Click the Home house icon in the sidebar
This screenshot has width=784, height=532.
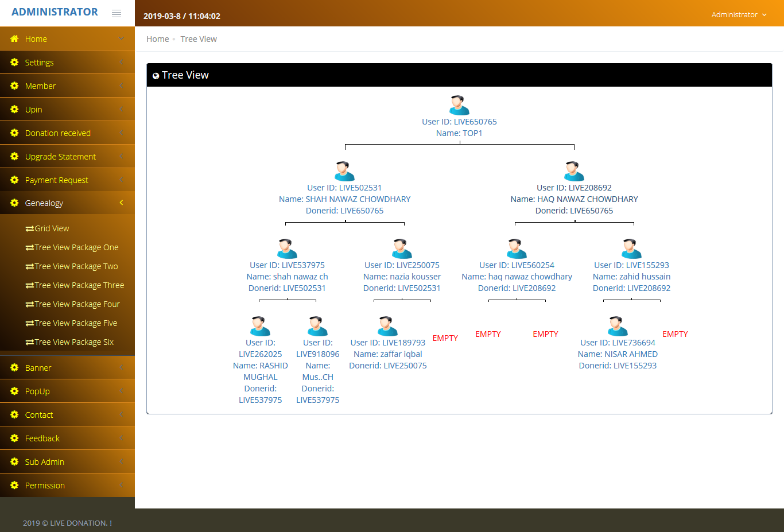[x=14, y=38]
